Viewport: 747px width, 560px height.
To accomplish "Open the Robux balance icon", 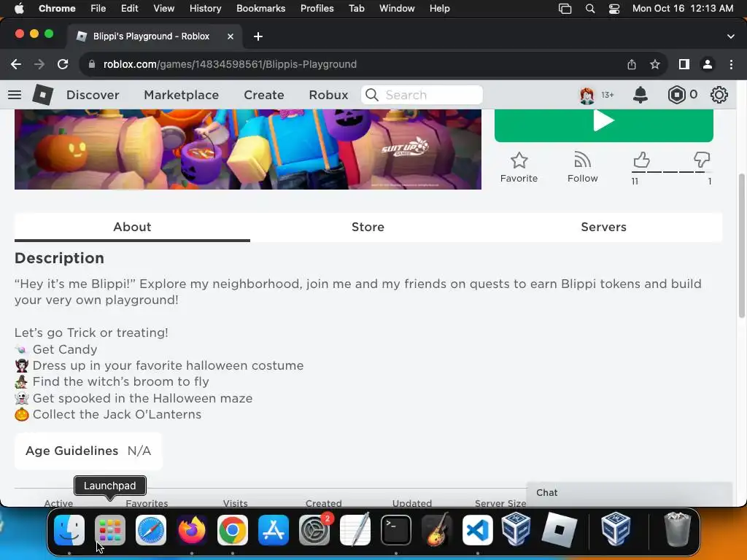I will [676, 95].
